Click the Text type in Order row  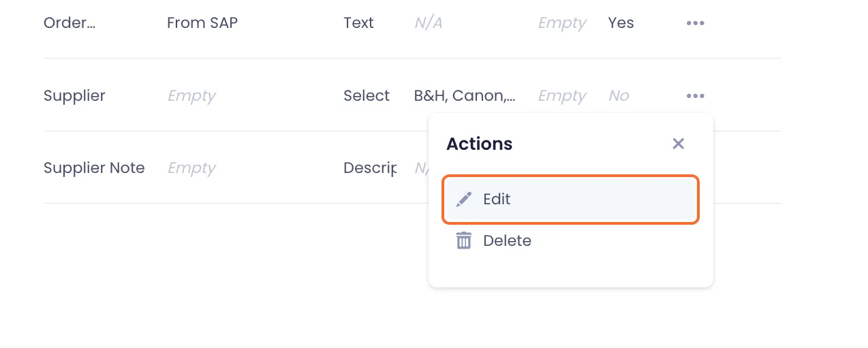tap(358, 23)
